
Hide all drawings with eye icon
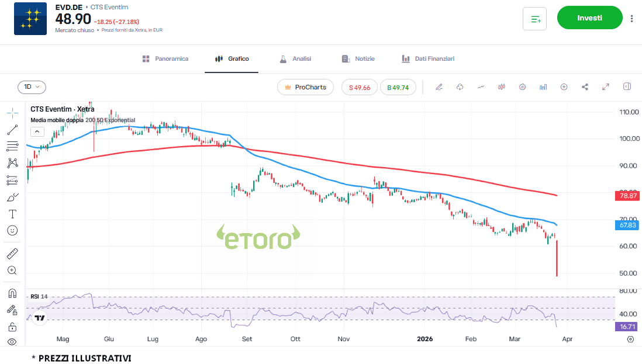tap(12, 342)
